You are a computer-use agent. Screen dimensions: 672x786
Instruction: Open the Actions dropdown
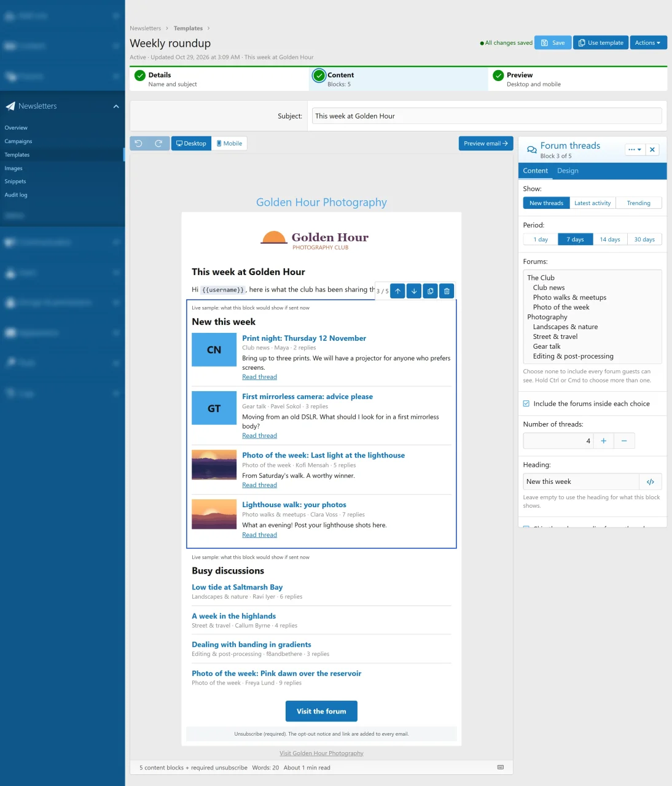click(647, 43)
